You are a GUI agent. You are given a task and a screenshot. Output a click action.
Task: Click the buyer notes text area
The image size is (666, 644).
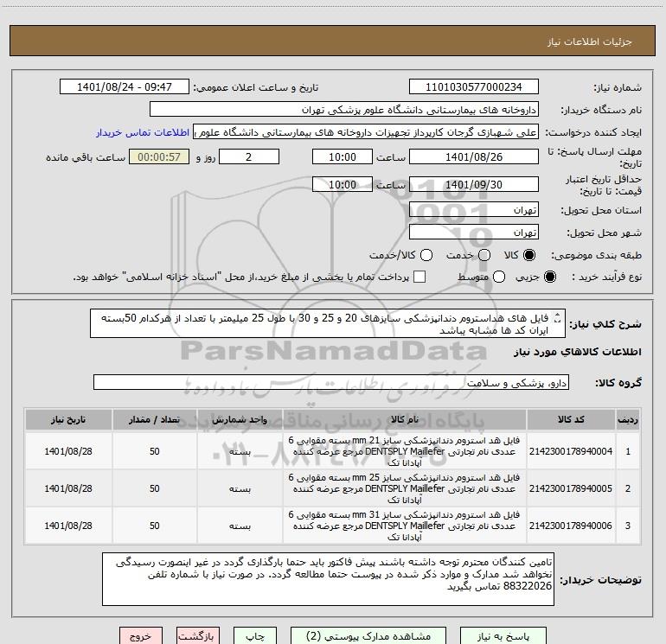tap(328, 579)
